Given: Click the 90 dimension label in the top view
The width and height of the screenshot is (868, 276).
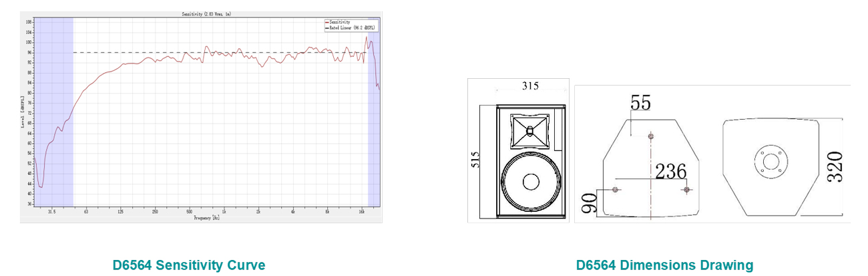Looking at the screenshot, I should click(x=588, y=203).
